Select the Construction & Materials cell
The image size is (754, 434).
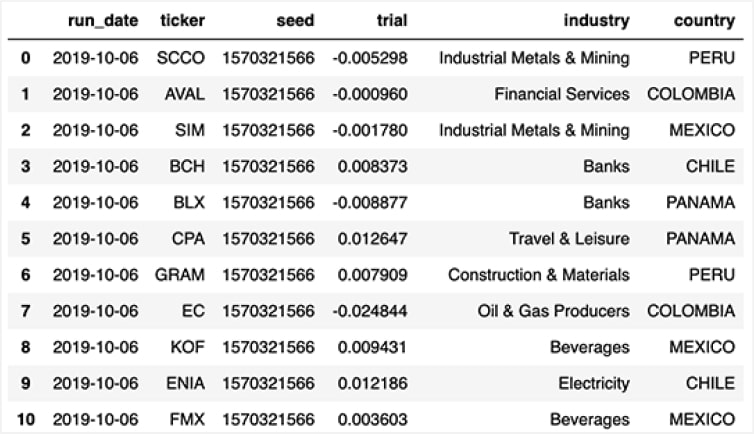coord(538,274)
